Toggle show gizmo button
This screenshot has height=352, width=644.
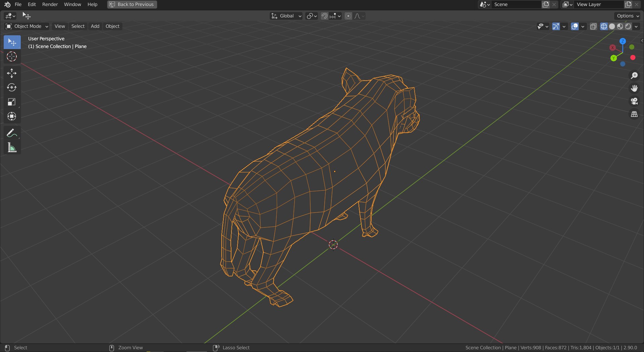(556, 26)
